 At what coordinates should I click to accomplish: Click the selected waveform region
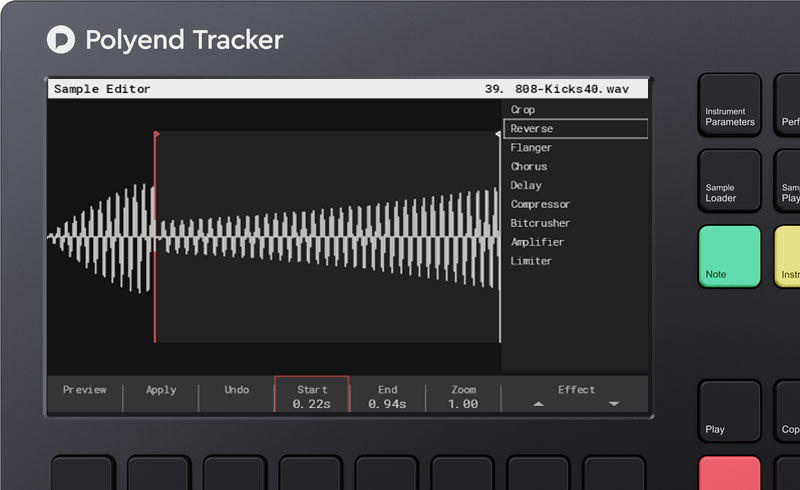coord(328,237)
